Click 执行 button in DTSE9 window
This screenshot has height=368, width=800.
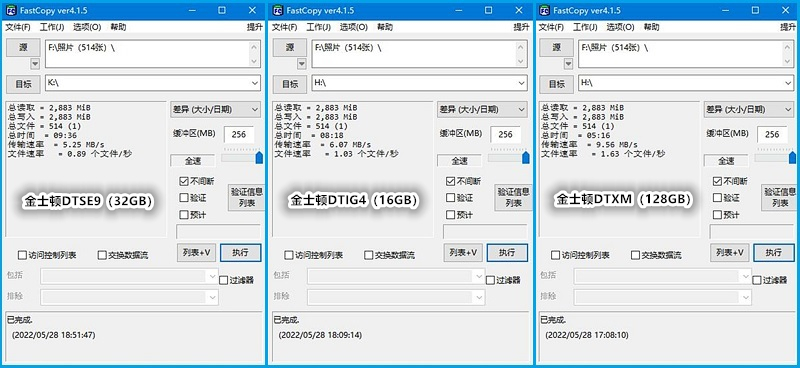tap(240, 252)
